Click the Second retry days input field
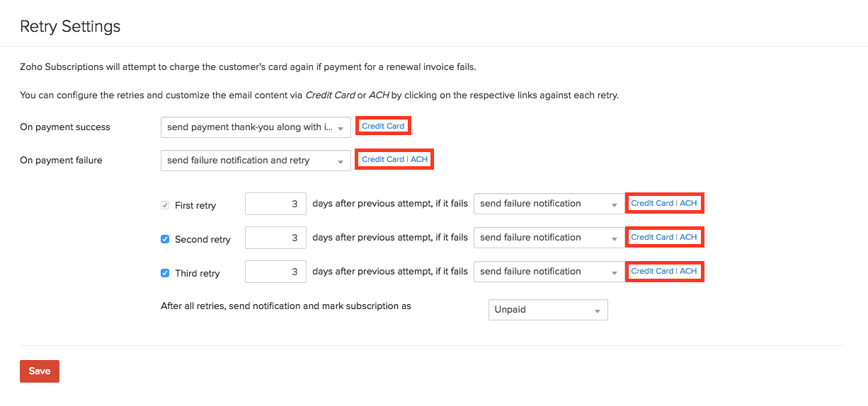This screenshot has height=406, width=868. point(275,238)
